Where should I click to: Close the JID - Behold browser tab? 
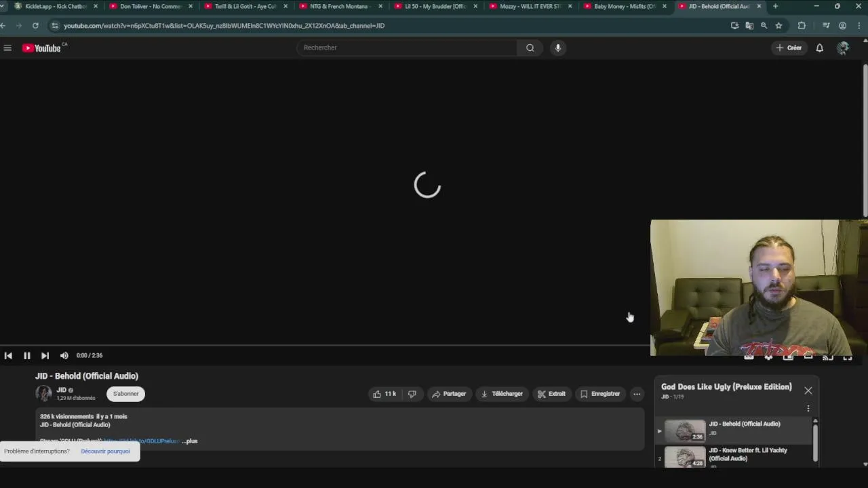coord(759,6)
